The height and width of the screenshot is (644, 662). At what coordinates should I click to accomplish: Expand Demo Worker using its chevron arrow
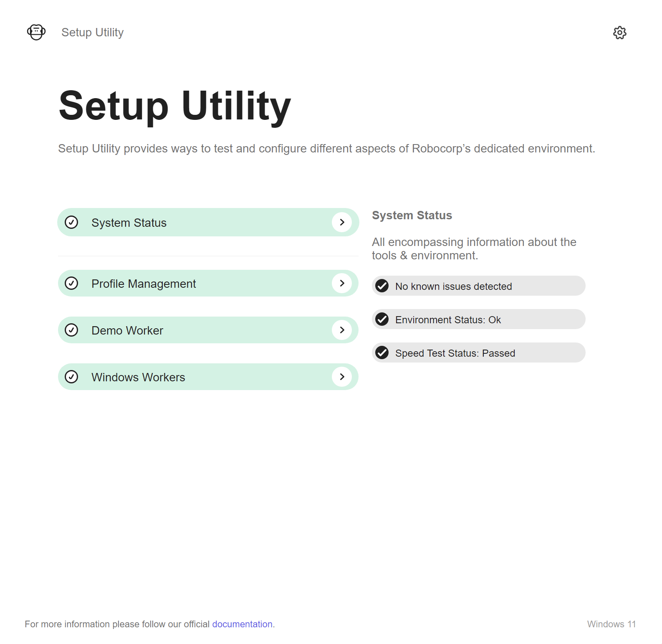342,330
